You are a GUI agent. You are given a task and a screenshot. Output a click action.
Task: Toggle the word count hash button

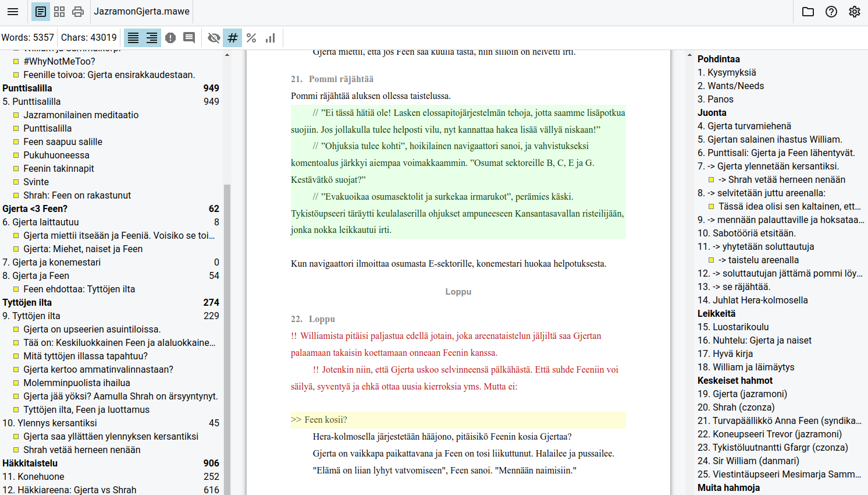(x=233, y=38)
